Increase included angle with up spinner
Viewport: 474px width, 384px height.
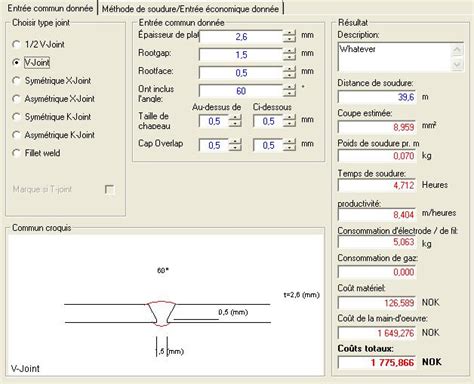click(x=289, y=88)
